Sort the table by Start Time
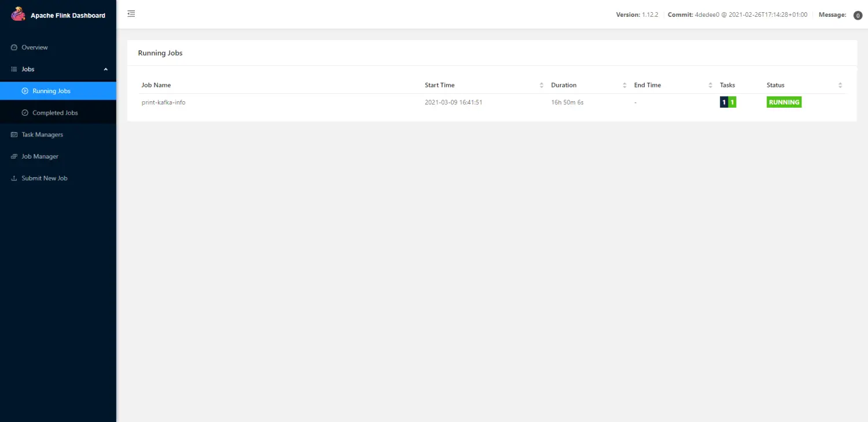 point(542,85)
